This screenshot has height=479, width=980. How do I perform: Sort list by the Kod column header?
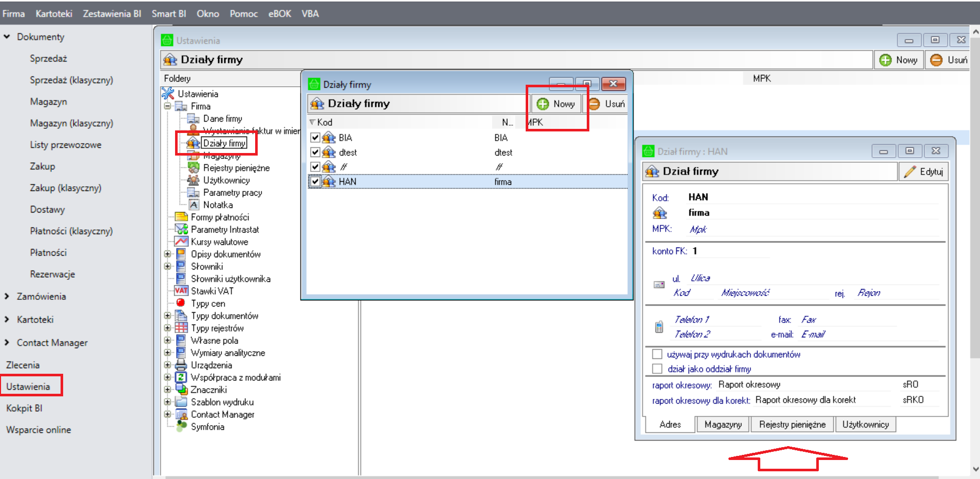pyautogui.click(x=325, y=122)
